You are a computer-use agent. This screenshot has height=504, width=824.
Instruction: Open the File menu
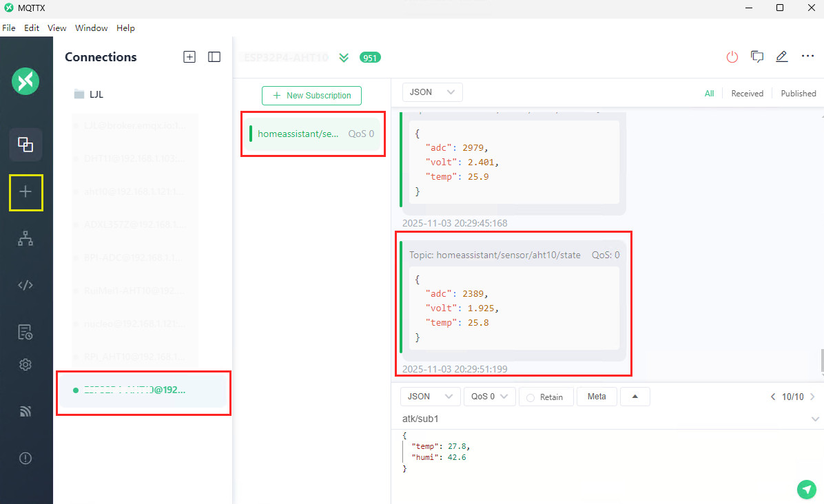coord(9,28)
